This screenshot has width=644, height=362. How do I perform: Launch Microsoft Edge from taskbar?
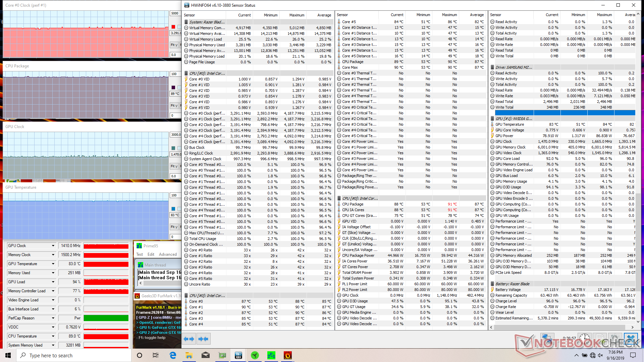(173, 355)
